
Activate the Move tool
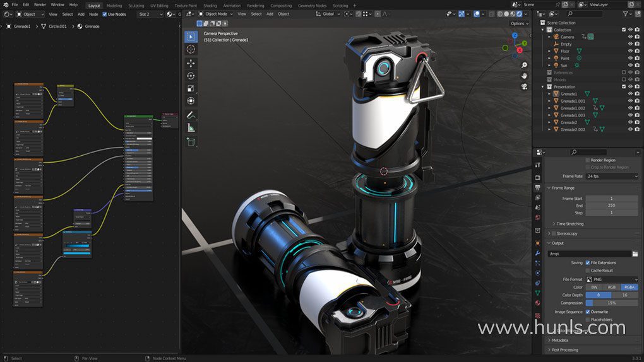[191, 63]
